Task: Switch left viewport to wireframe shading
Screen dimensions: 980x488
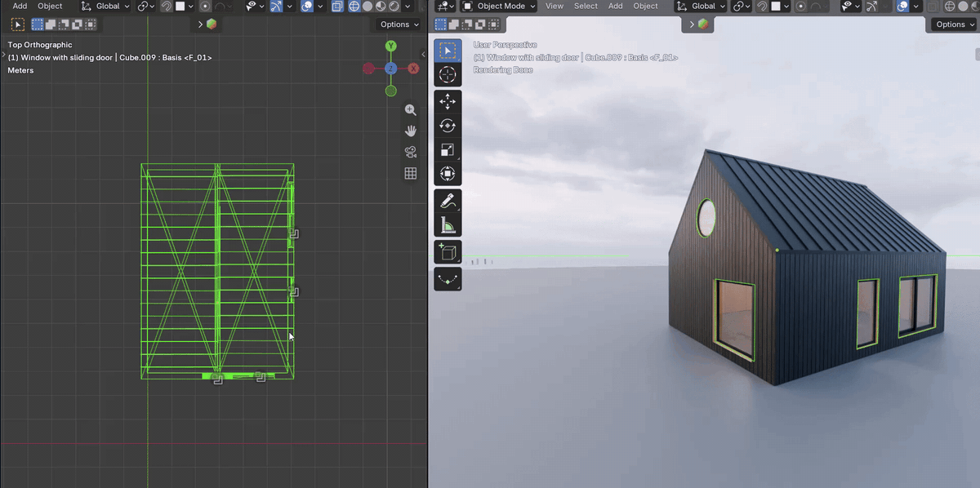Action: (354, 6)
